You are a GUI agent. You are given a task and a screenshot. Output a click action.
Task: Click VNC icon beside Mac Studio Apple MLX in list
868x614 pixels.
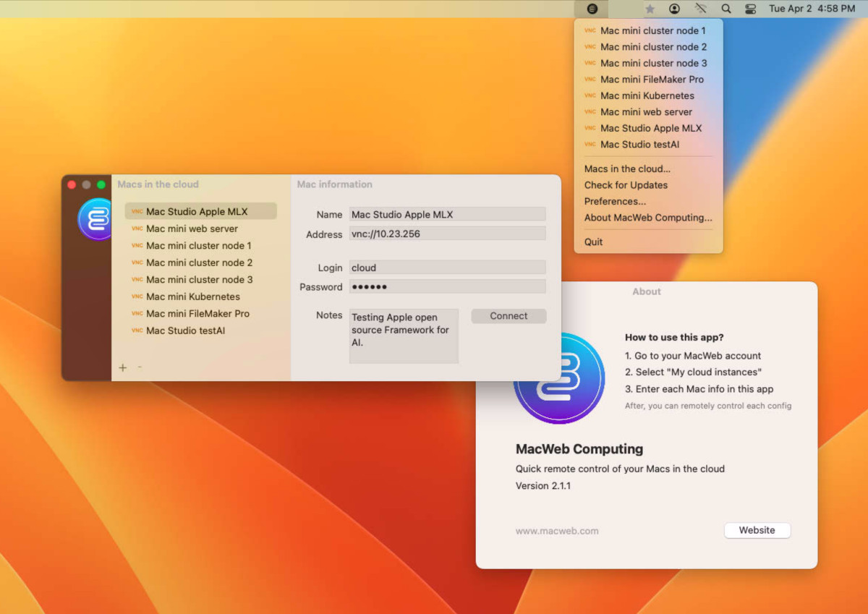pyautogui.click(x=137, y=212)
